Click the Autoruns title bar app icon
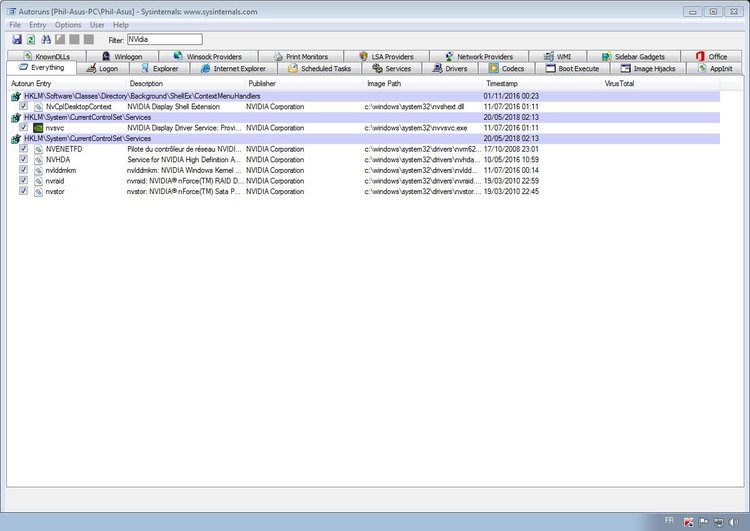The width and height of the screenshot is (750, 531). pos(11,11)
